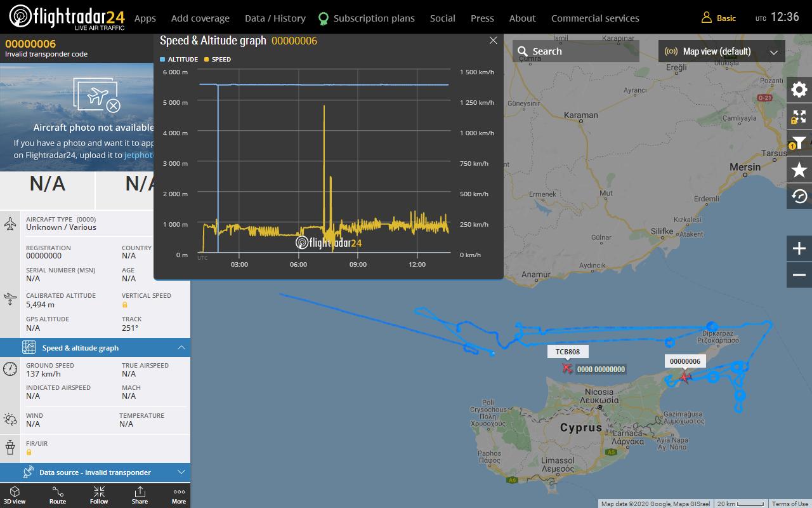
Task: Share this flight
Action: (140, 495)
